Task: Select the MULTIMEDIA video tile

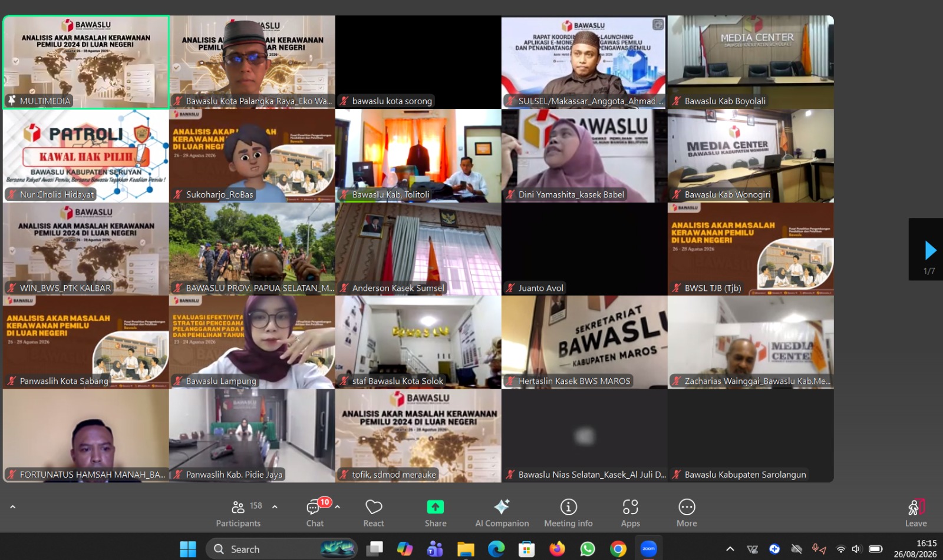Action: (x=86, y=62)
